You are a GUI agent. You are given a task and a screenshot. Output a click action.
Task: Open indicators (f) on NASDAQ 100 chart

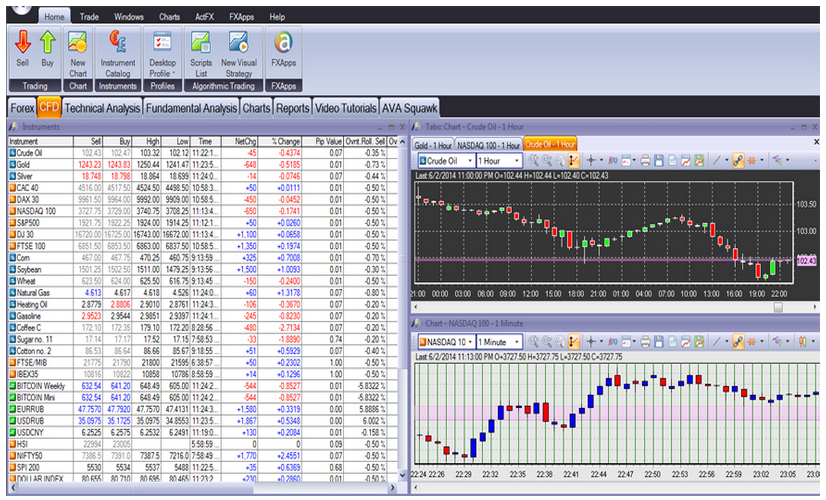(x=613, y=342)
